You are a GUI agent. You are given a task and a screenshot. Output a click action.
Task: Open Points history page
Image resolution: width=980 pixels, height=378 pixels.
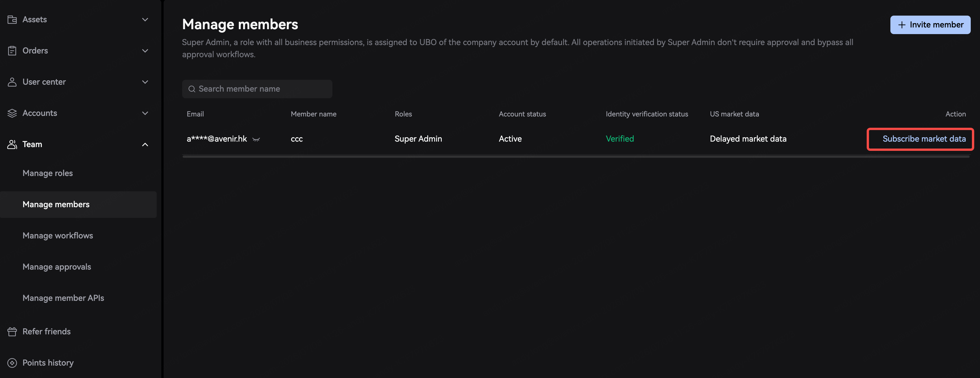pyautogui.click(x=48, y=363)
